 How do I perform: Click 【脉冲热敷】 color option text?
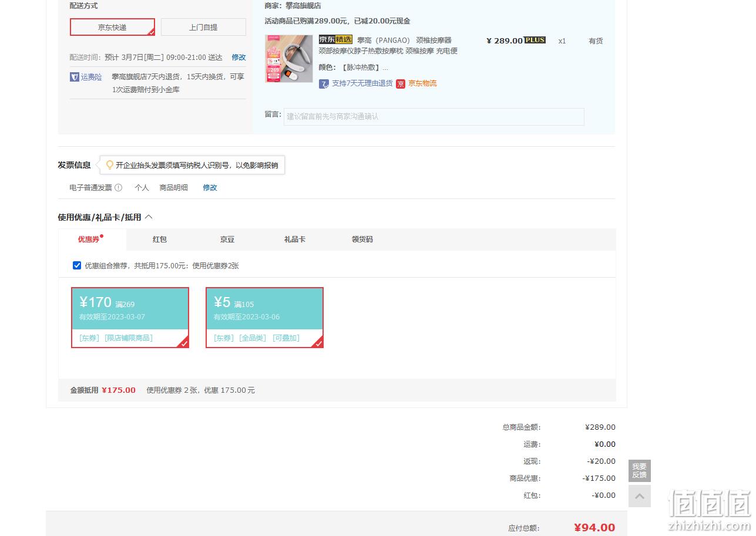360,68
